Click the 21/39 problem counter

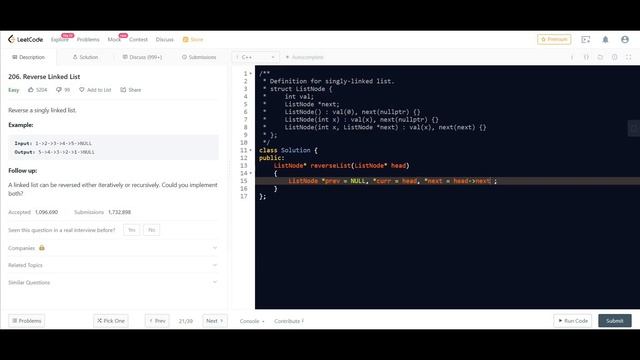click(x=186, y=321)
